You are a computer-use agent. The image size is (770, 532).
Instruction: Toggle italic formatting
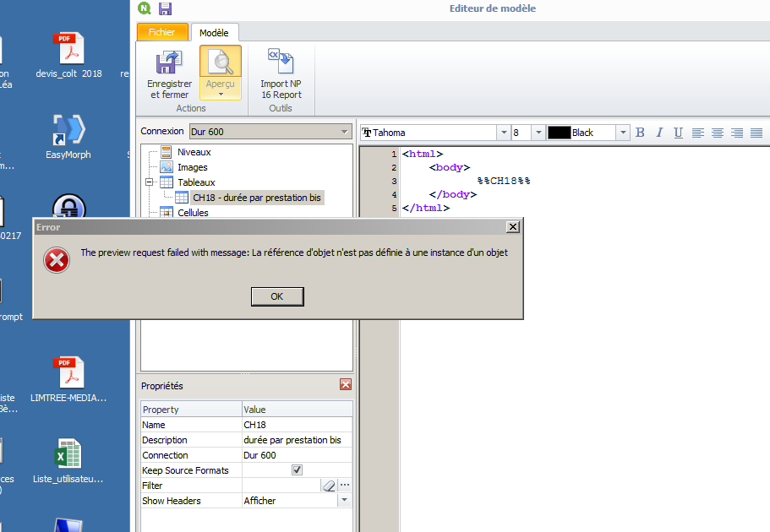tap(659, 133)
